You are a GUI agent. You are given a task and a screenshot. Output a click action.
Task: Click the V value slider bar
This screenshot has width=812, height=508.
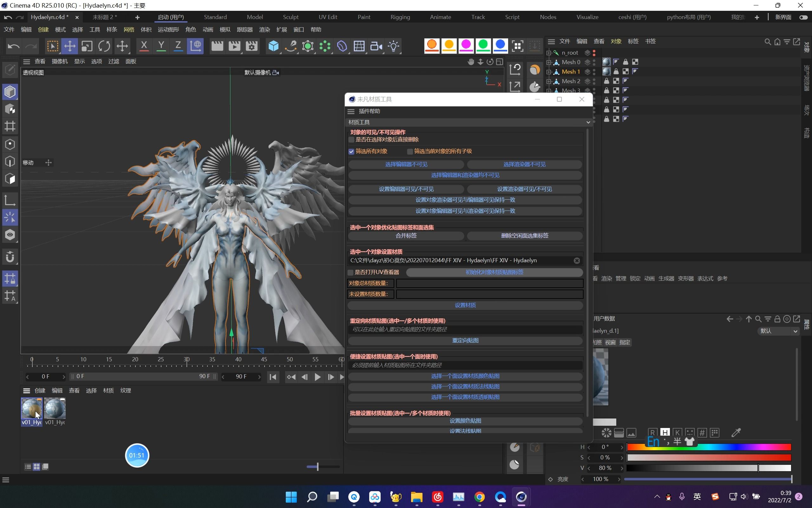pyautogui.click(x=709, y=468)
